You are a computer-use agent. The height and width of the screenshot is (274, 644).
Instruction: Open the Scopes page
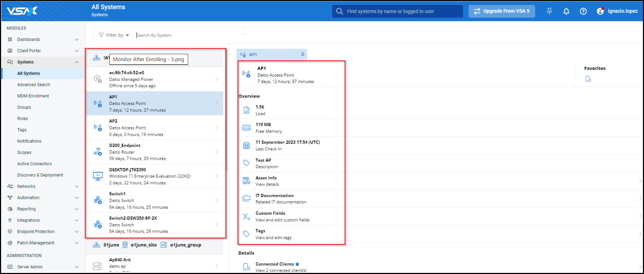click(24, 152)
